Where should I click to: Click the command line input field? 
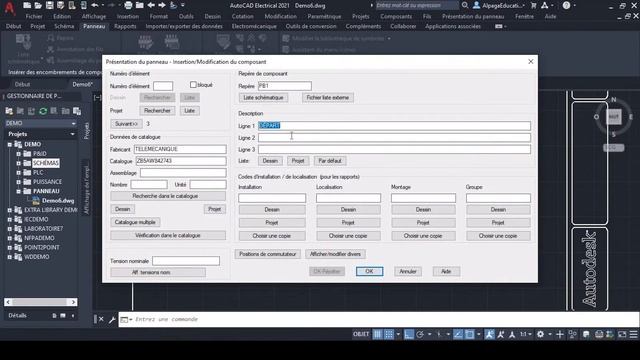point(378,320)
